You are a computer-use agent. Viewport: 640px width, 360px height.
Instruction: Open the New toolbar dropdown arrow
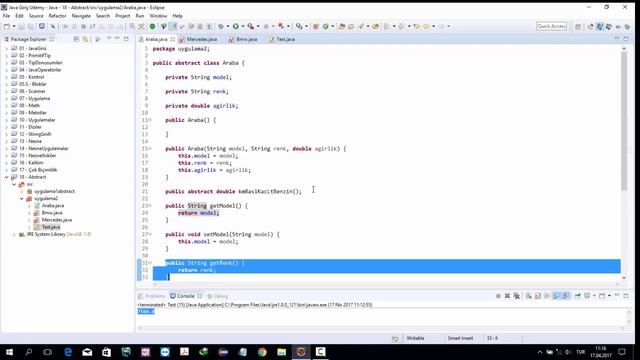point(13,26)
